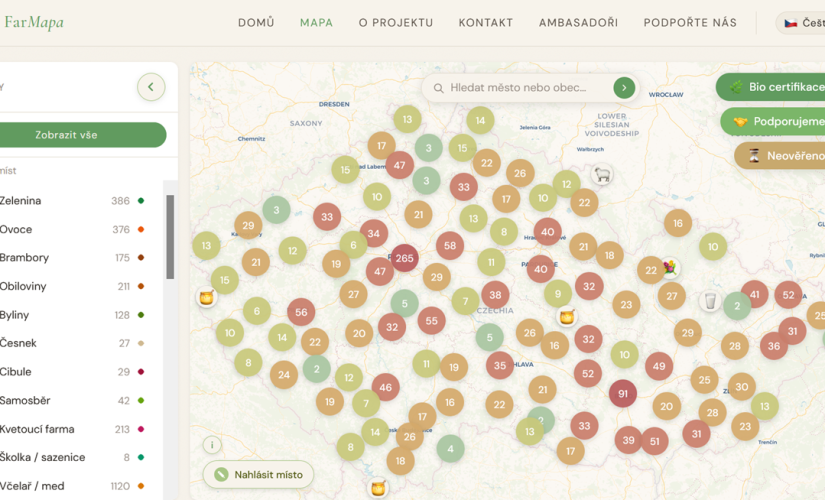This screenshot has height=500, width=825.
Task: Click the FarMapa logo
Action: (33, 22)
